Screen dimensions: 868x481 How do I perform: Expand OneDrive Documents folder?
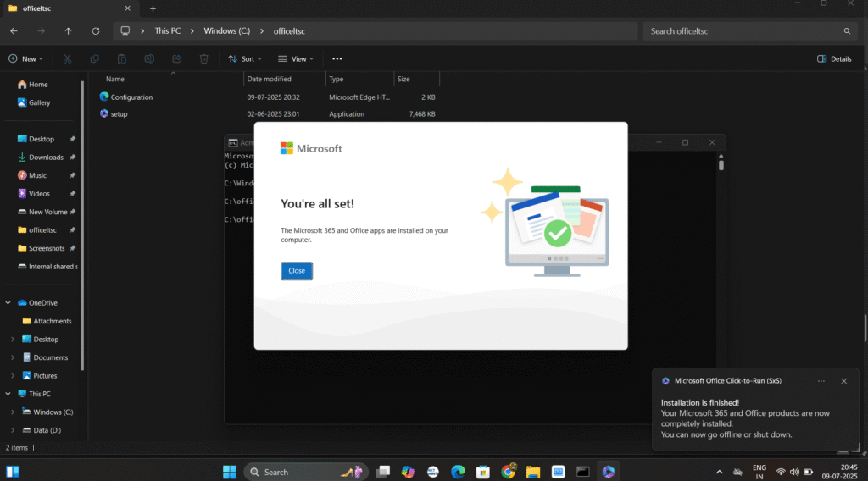(x=13, y=357)
